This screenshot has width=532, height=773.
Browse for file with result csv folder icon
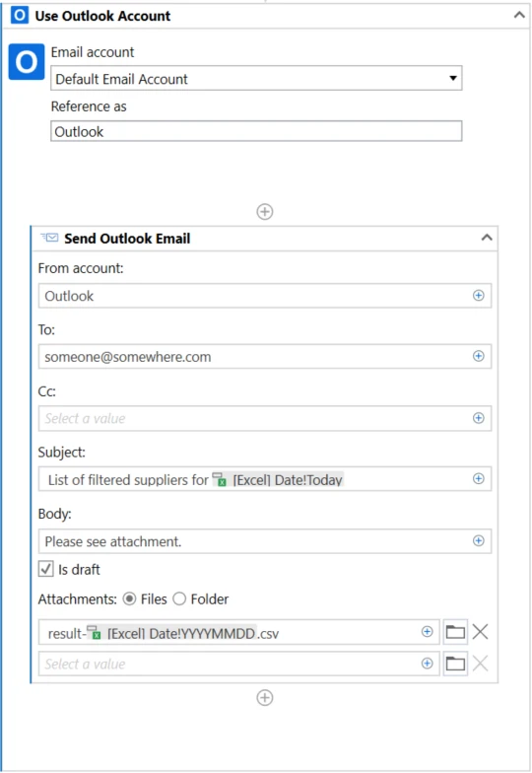coord(455,632)
